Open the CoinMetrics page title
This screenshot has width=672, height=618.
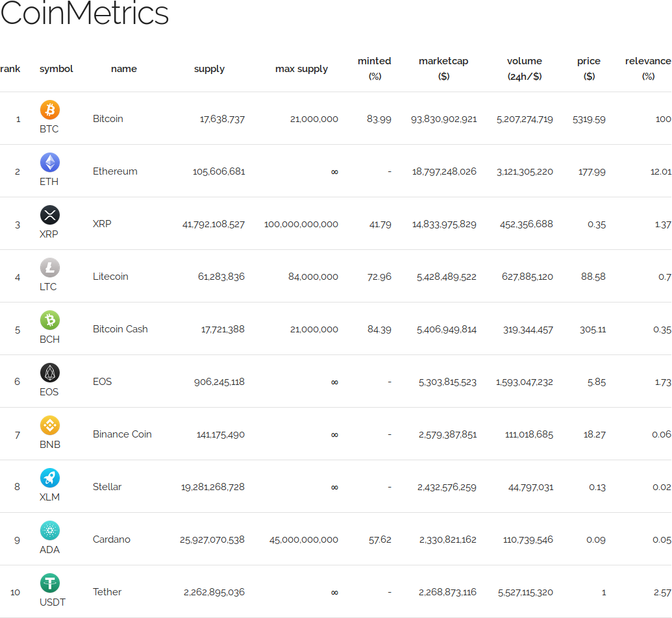(84, 13)
